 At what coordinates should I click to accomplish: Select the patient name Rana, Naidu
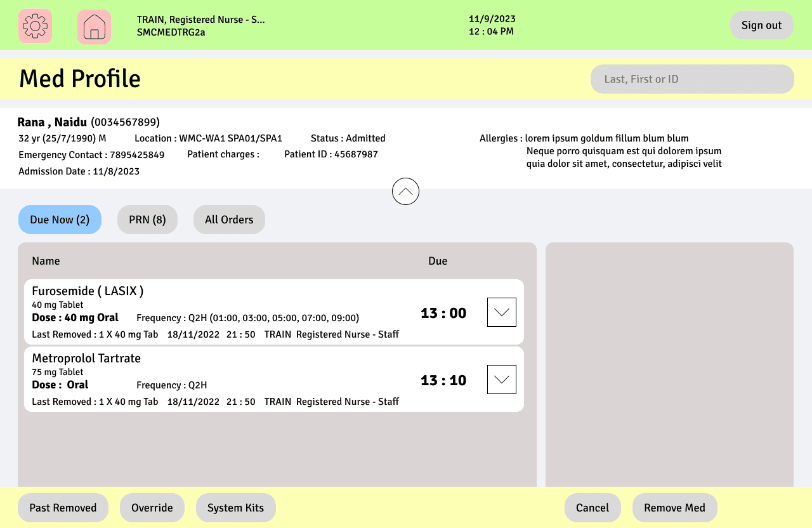click(x=52, y=122)
